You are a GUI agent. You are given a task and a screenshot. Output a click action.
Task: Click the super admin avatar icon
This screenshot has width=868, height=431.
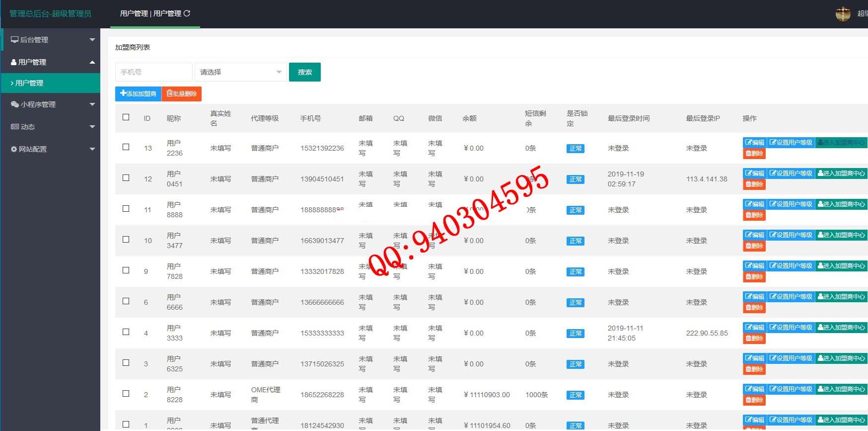click(x=843, y=14)
